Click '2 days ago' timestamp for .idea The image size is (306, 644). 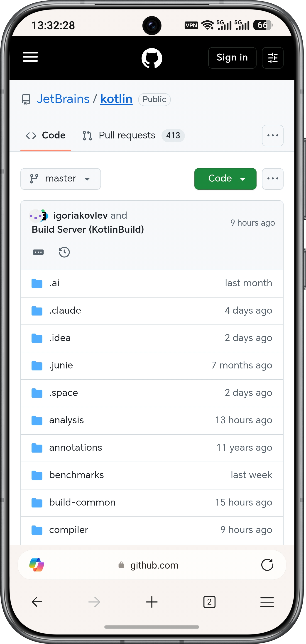click(248, 338)
